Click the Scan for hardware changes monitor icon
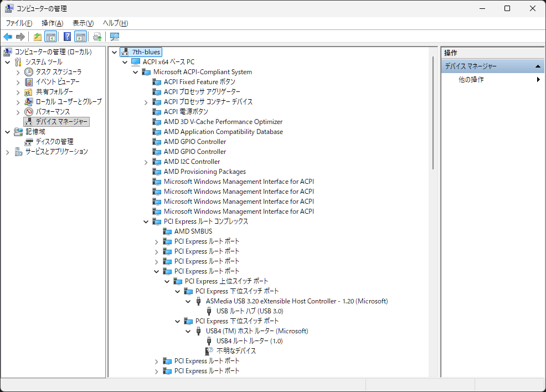 point(115,37)
